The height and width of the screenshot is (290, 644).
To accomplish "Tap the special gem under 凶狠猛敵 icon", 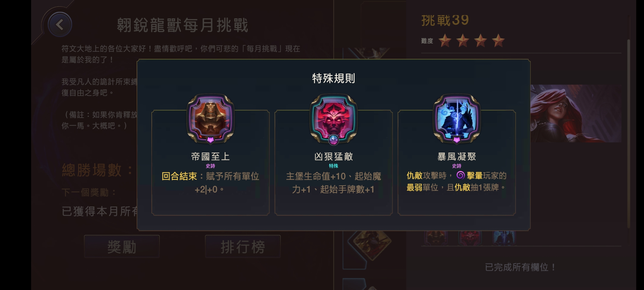I will pyautogui.click(x=334, y=140).
